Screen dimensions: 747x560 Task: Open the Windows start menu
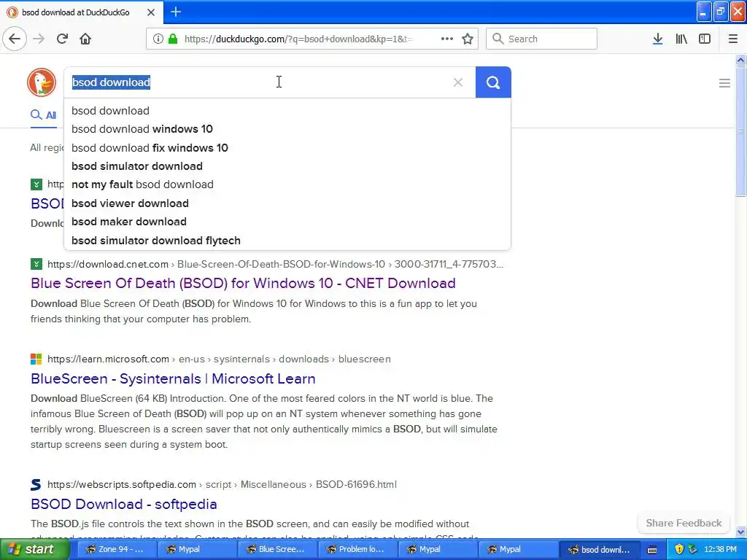click(35, 550)
